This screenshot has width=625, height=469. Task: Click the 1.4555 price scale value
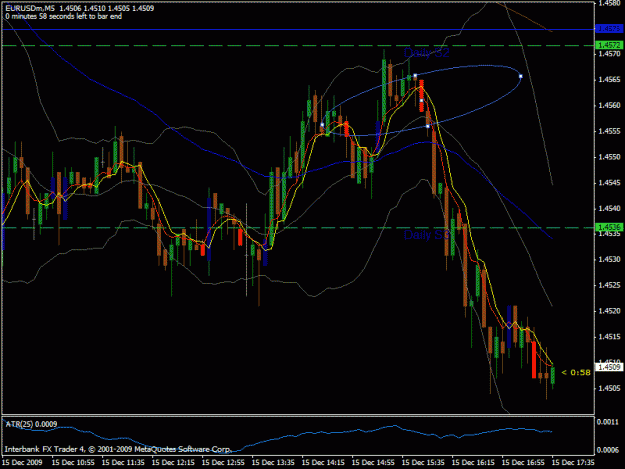(x=610, y=131)
